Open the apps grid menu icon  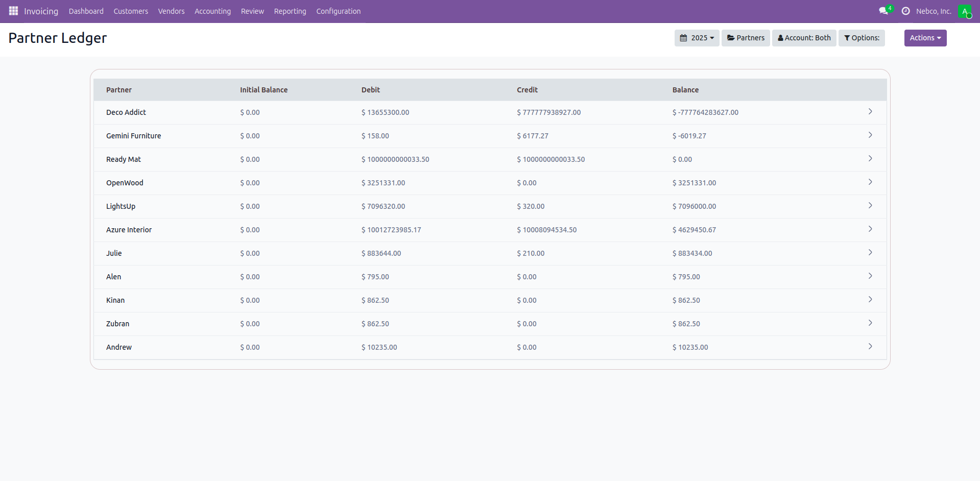click(x=13, y=11)
